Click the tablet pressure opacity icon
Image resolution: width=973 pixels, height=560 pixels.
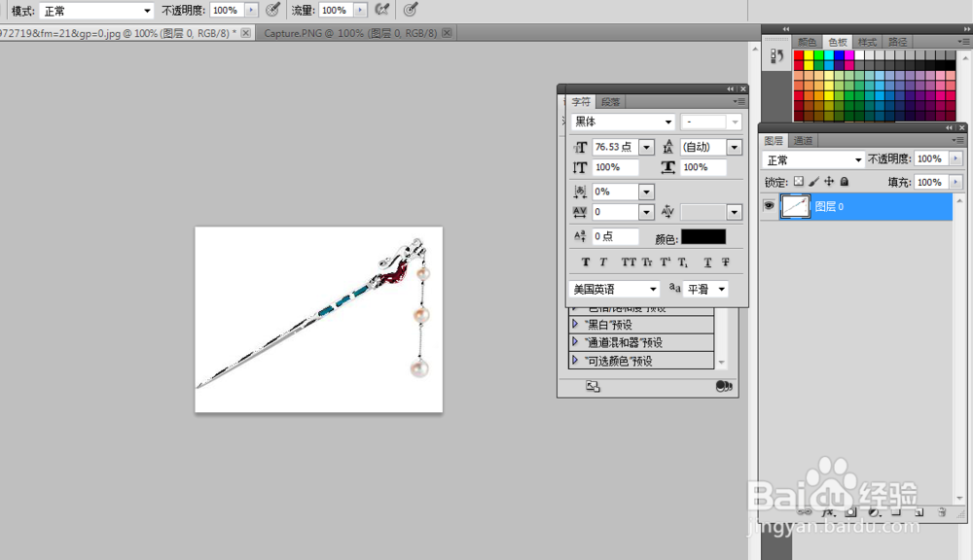(272, 10)
